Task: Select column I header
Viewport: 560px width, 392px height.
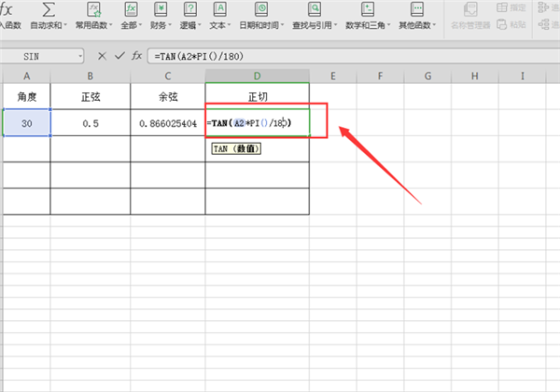Action: [522, 76]
